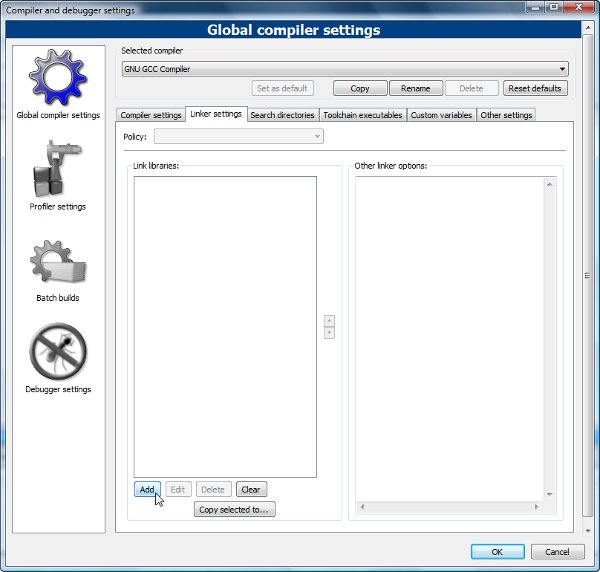Select the Debugger settings bug icon

tap(57, 352)
